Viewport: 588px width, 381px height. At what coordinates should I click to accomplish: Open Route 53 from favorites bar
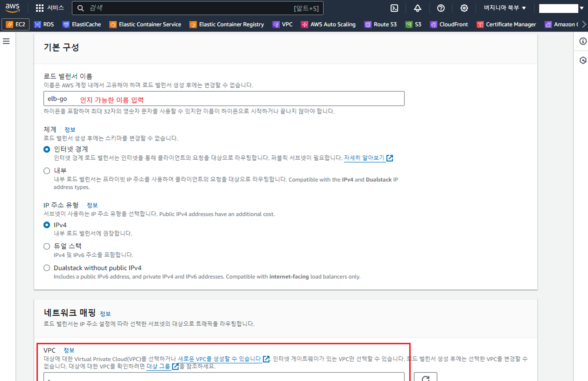[x=380, y=24]
